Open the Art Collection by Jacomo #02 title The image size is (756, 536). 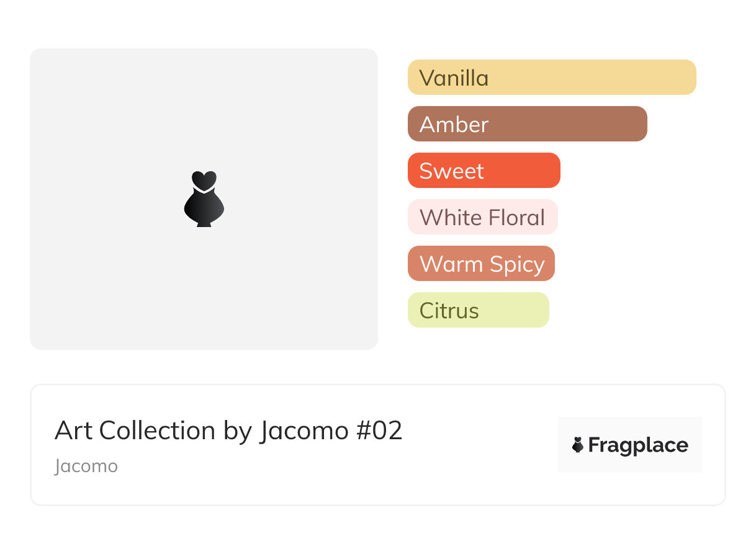coord(228,431)
